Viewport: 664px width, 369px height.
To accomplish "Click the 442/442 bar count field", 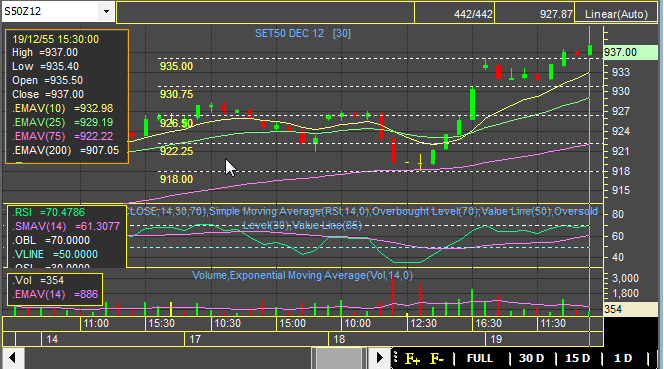I will 454,14.
